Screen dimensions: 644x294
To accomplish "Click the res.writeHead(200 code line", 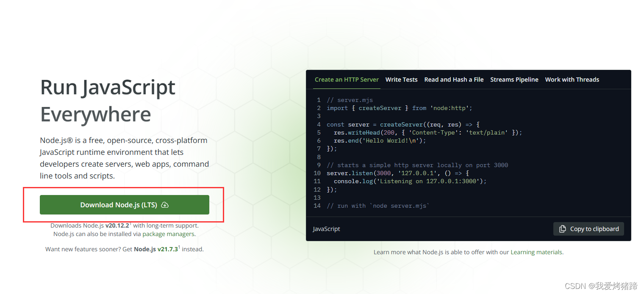I will [x=428, y=132].
